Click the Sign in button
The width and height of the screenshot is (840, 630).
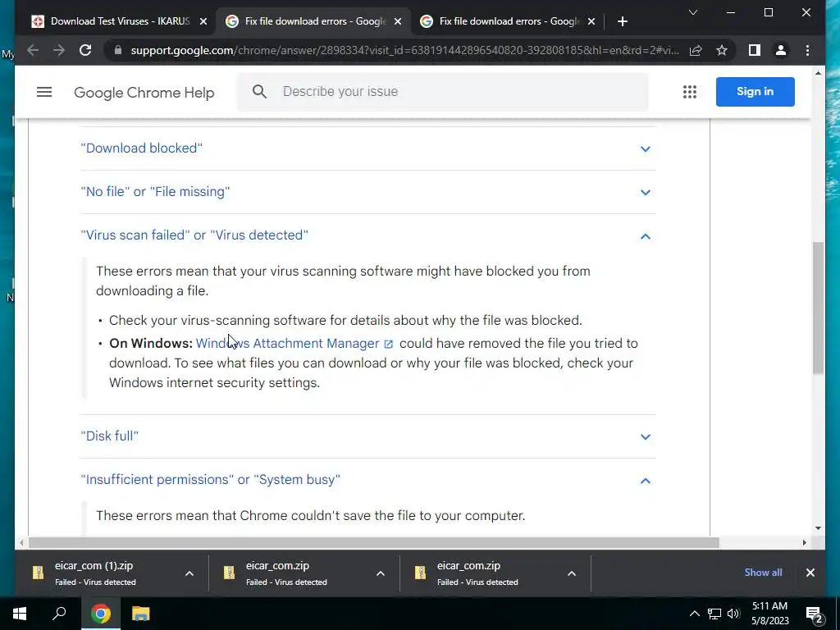coord(755,92)
